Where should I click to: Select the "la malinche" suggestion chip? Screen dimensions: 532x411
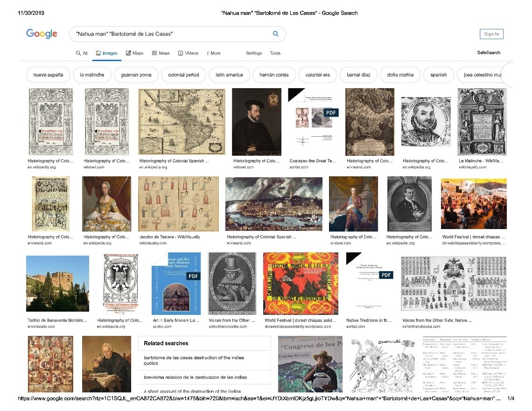92,75
